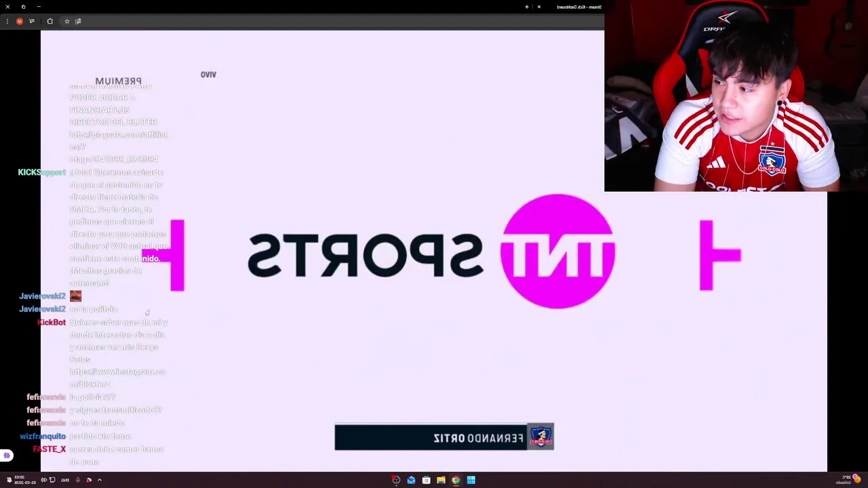Click the KickBot username in chat
868x488 pixels.
click(52, 322)
